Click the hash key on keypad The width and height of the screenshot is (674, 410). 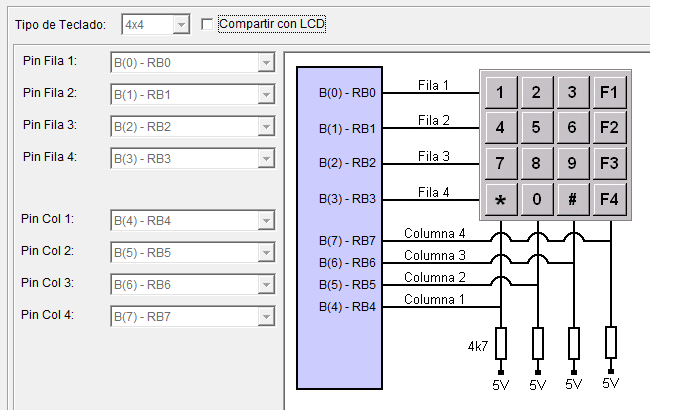pyautogui.click(x=573, y=199)
